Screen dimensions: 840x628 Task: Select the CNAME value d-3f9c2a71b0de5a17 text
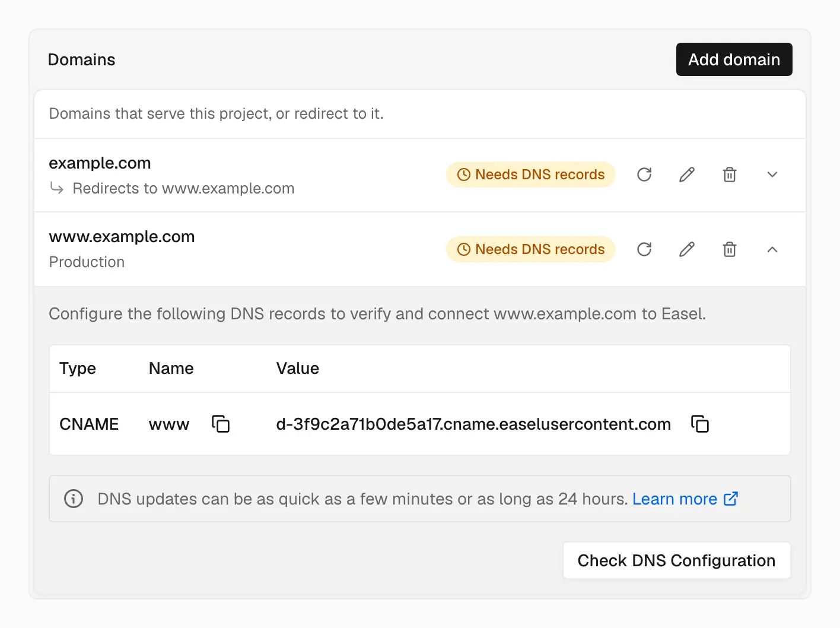[473, 424]
